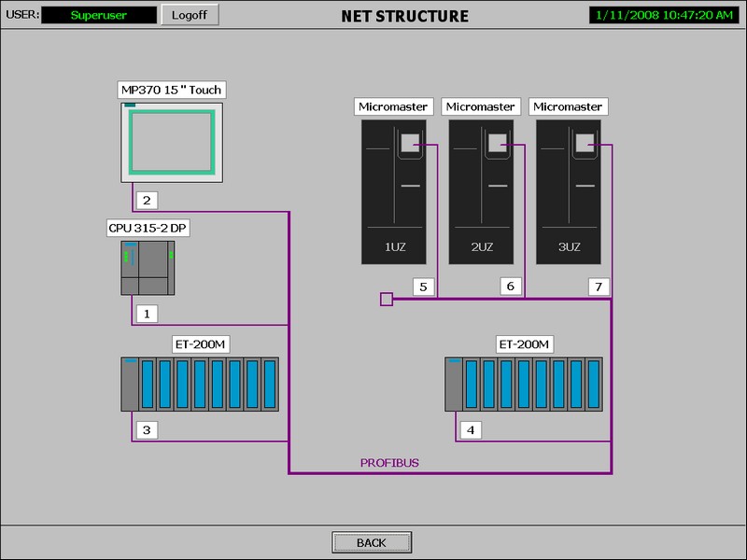Open the right ET-200M station icon
747x560 pixels.
click(524, 384)
